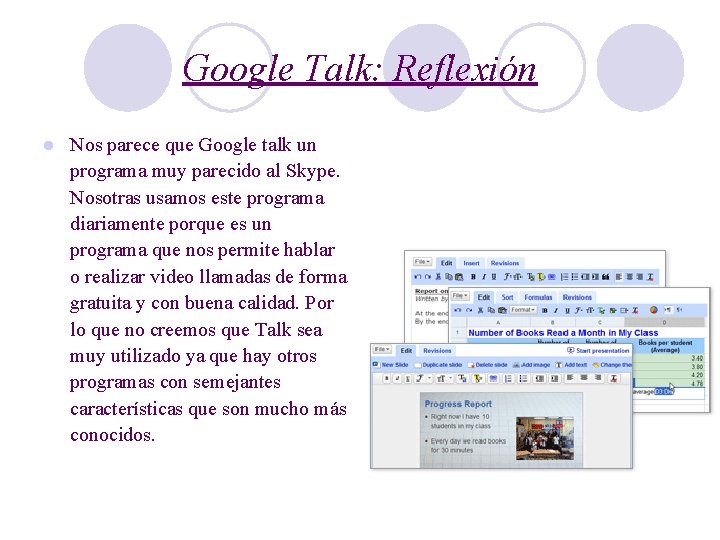Select row 1 header in spreadsheet
Image resolution: width=720 pixels, height=540 pixels.
click(457, 332)
